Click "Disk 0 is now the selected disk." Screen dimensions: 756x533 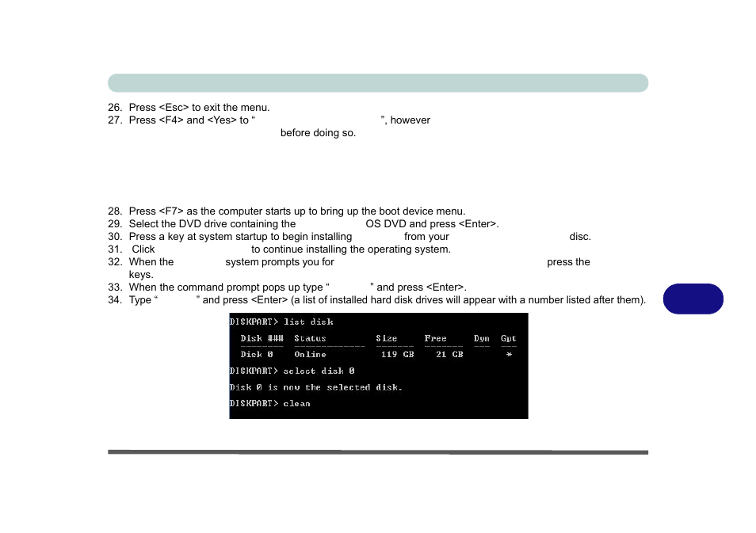pos(316,387)
